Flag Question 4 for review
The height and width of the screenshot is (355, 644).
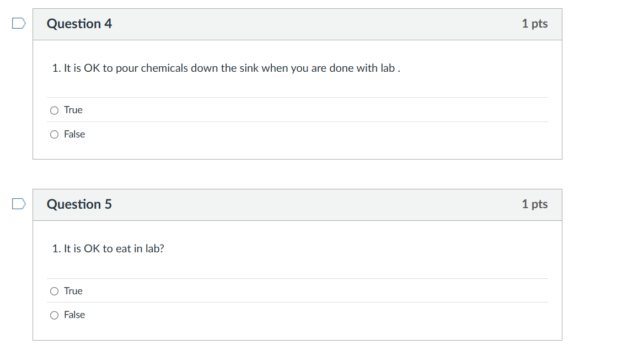pos(19,23)
